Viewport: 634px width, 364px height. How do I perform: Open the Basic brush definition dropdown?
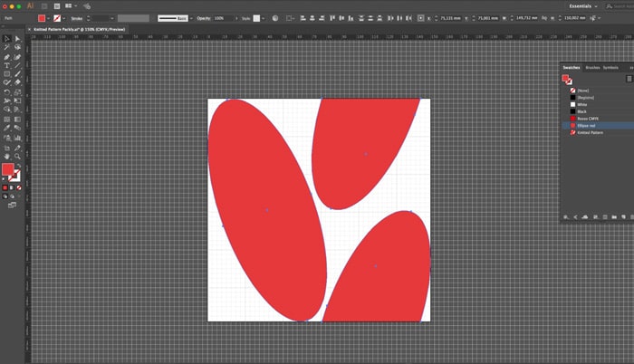(191, 18)
